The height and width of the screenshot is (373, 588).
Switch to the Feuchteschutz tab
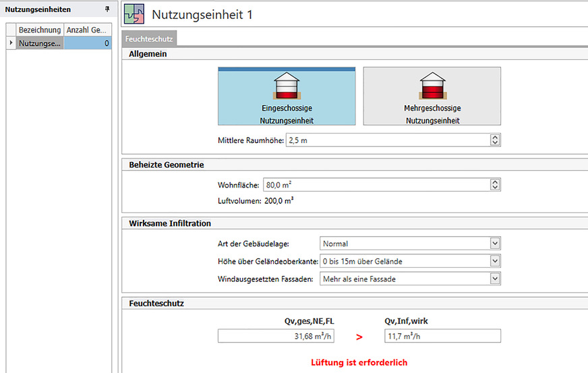click(150, 39)
